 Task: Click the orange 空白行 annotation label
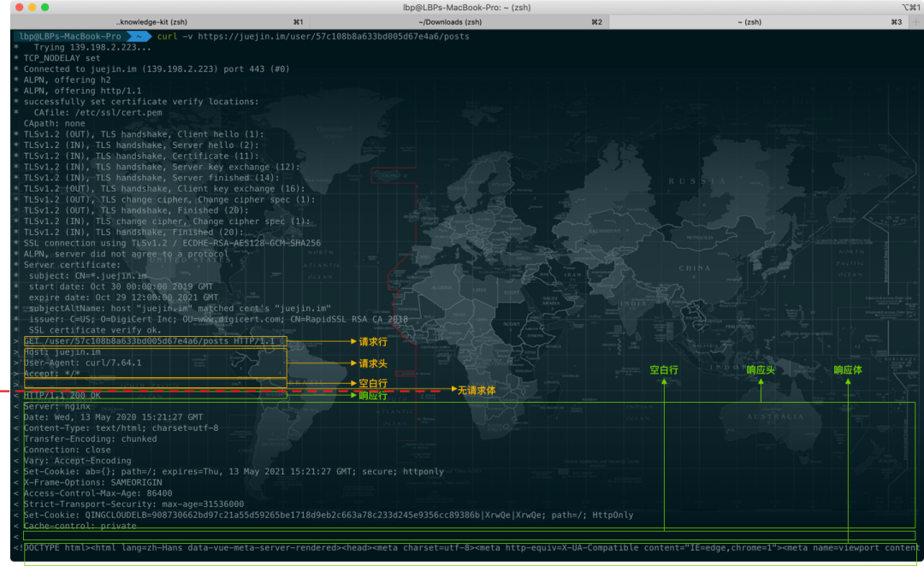coord(373,383)
